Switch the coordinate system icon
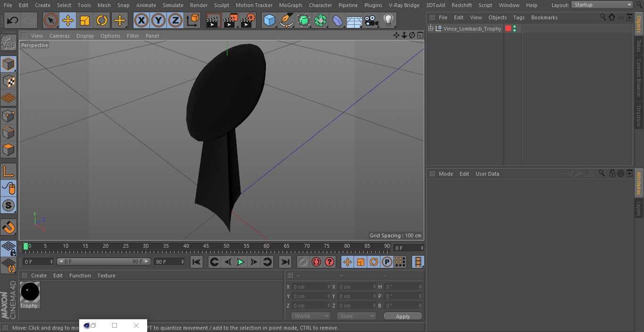This screenshot has height=332, width=644. point(193,20)
